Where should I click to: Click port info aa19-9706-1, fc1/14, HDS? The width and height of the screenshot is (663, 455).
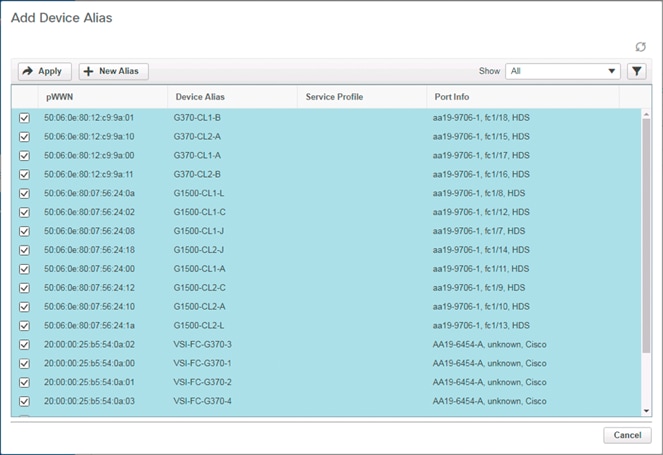tap(481, 250)
